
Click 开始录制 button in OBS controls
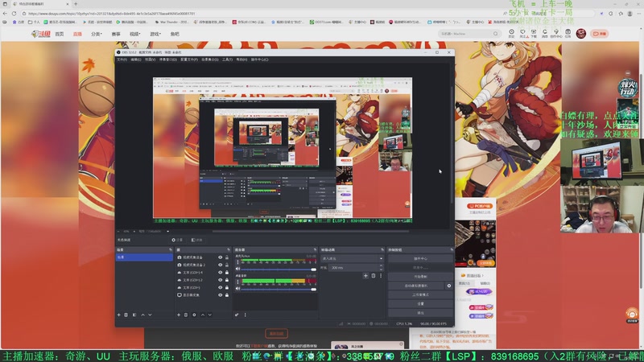pyautogui.click(x=420, y=277)
